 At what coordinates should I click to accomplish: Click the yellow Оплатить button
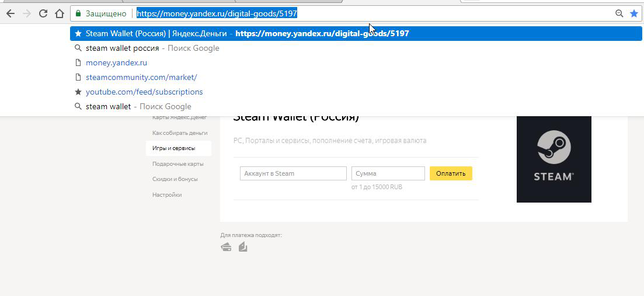[x=451, y=173]
